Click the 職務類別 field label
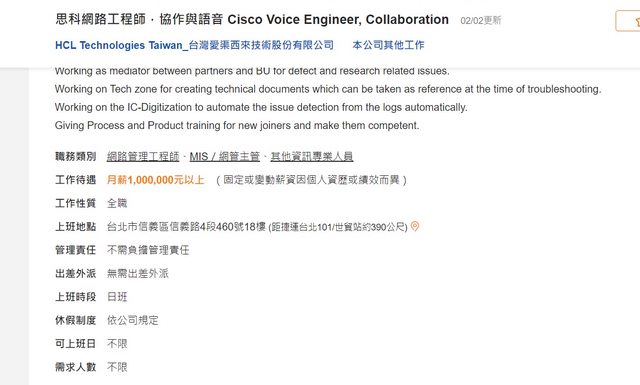Viewport: 640px width, 385px height. [76, 156]
